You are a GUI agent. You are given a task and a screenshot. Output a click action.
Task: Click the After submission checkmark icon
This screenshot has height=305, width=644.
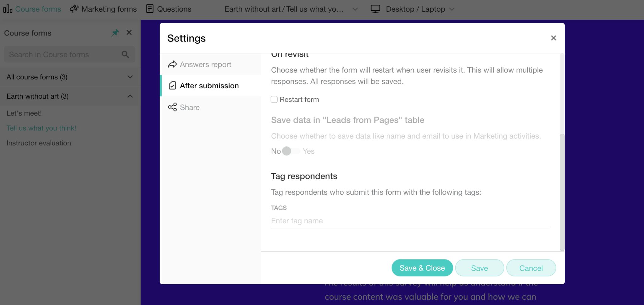pyautogui.click(x=172, y=85)
